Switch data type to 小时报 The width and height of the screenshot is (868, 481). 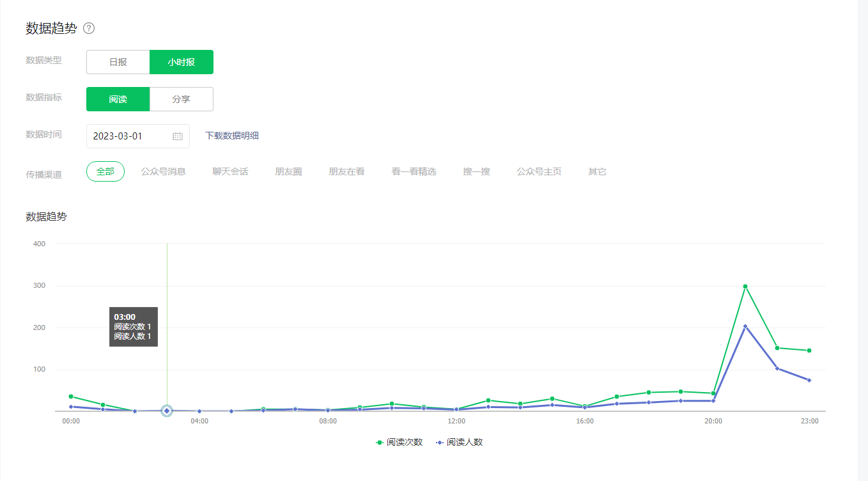[182, 62]
